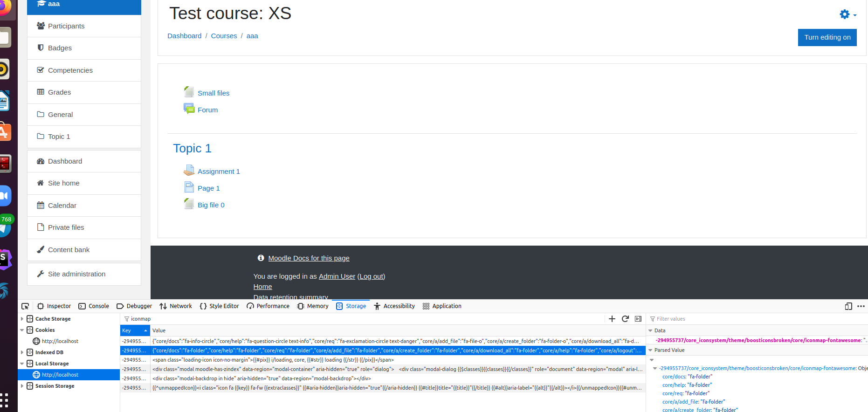
Task: Open the Small files link
Action: [x=214, y=93]
